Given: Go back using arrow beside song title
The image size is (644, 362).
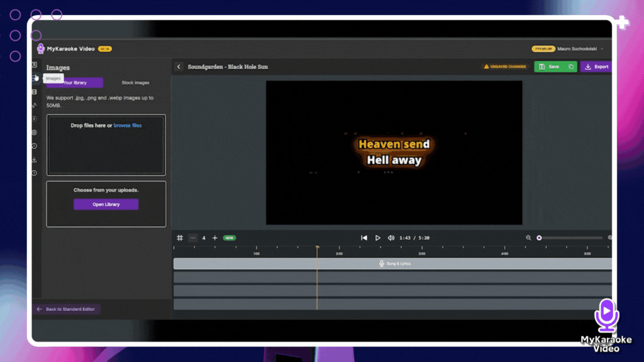Looking at the screenshot, I should tap(179, 67).
